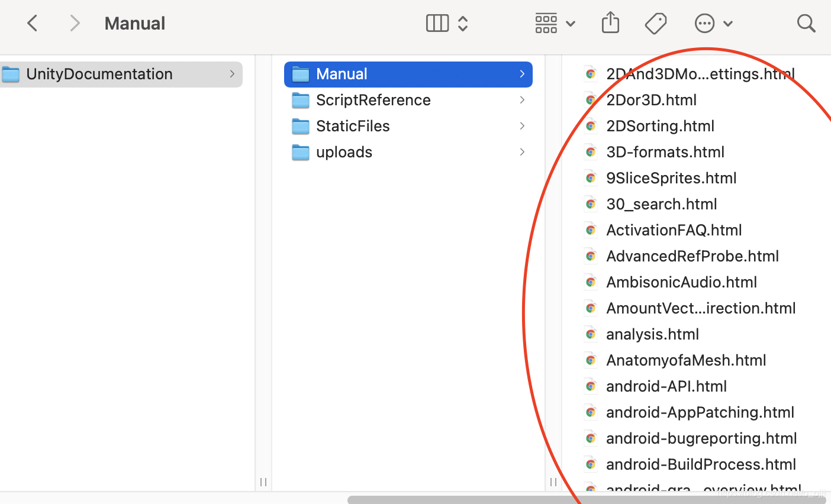Select the 9SliceSprites.html file
The height and width of the screenshot is (504, 831).
click(x=671, y=178)
